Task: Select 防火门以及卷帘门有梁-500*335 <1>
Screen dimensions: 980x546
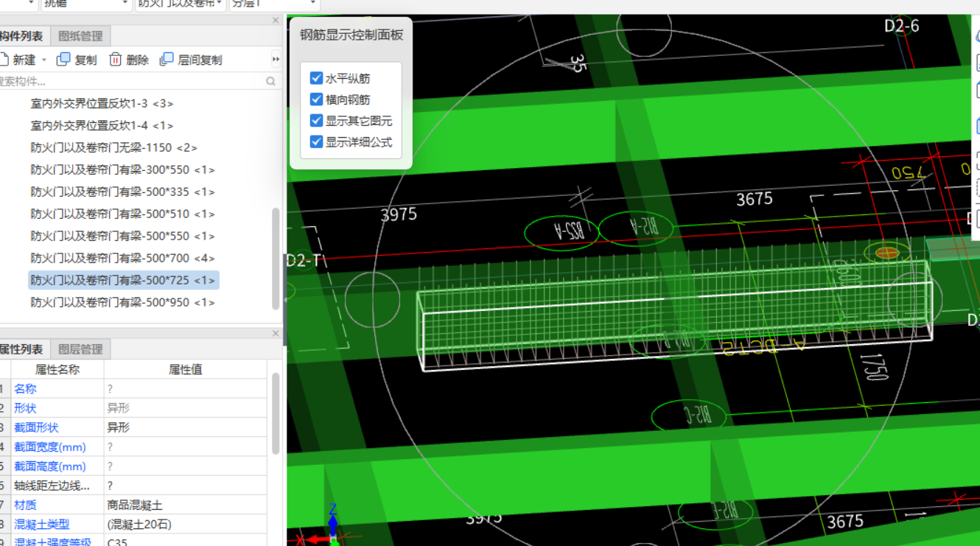Action: click(x=123, y=192)
